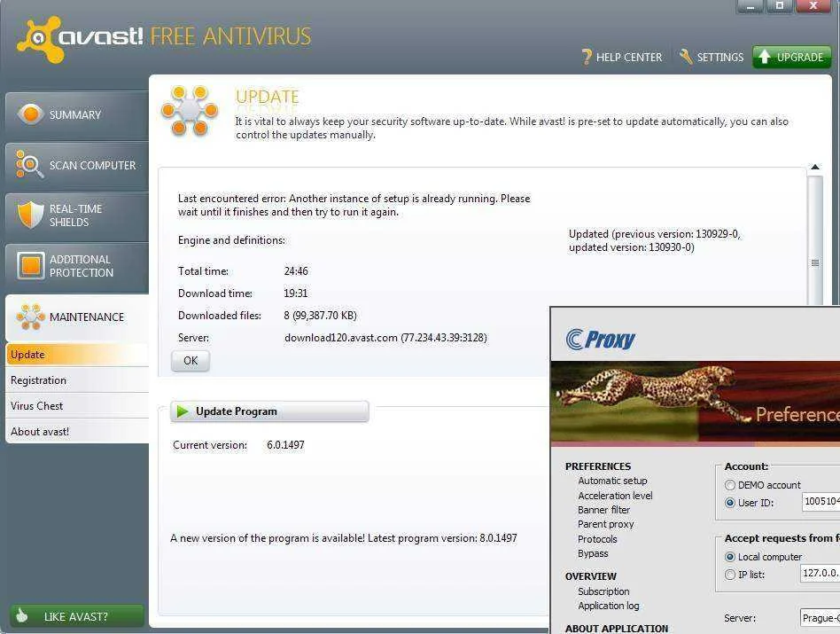Open Parent proxy in CProxy preferences
This screenshot has width=840, height=634.
tap(606, 524)
